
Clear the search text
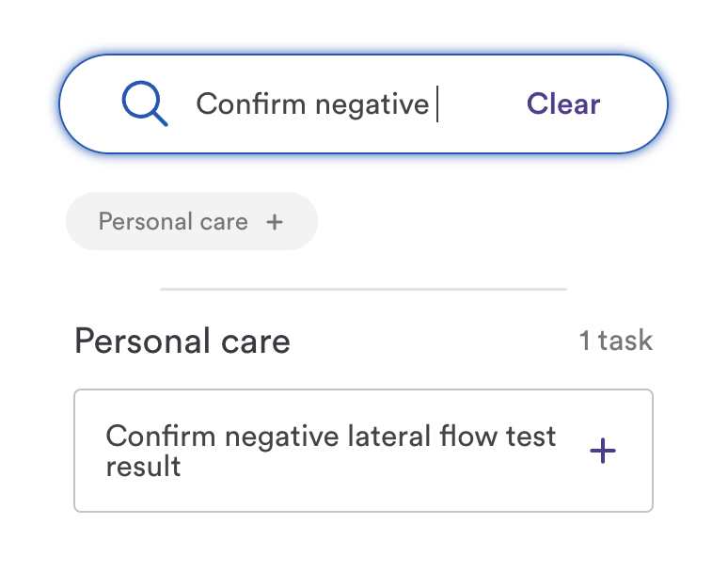click(562, 103)
